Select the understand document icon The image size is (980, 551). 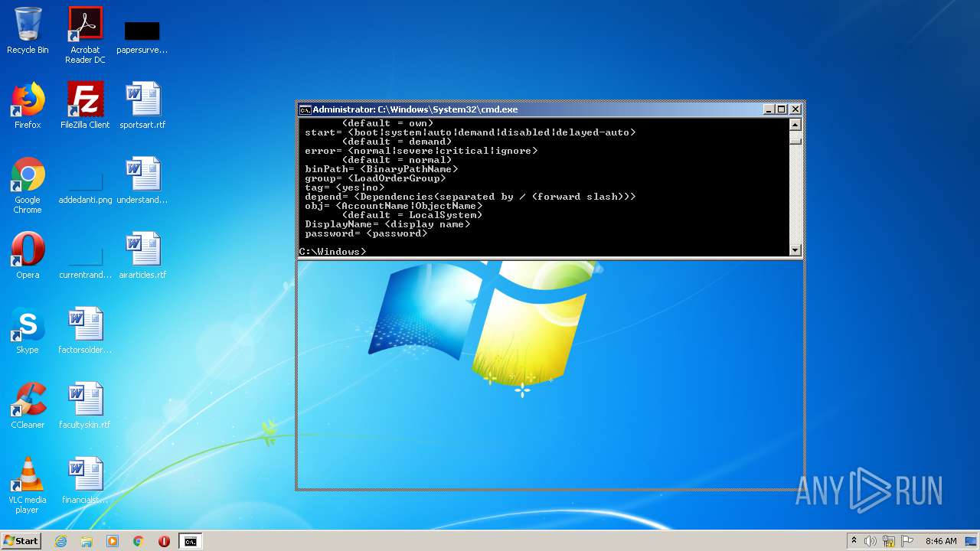(142, 181)
